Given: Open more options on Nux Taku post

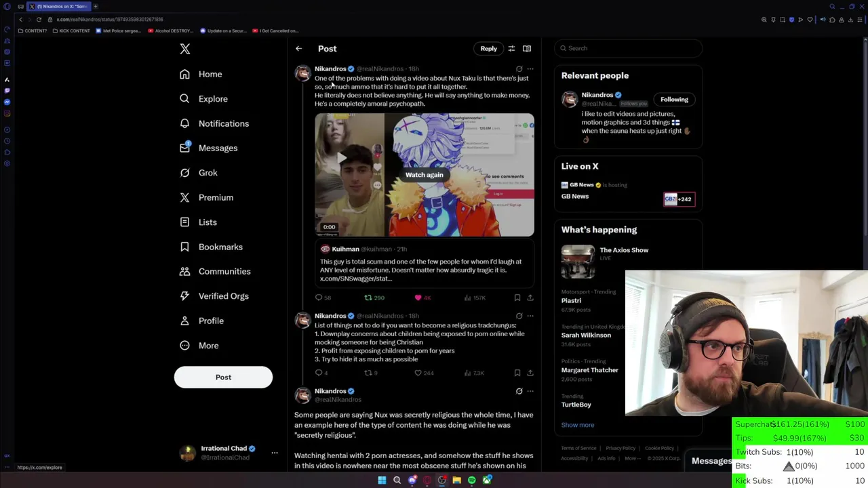Looking at the screenshot, I should (530, 68).
